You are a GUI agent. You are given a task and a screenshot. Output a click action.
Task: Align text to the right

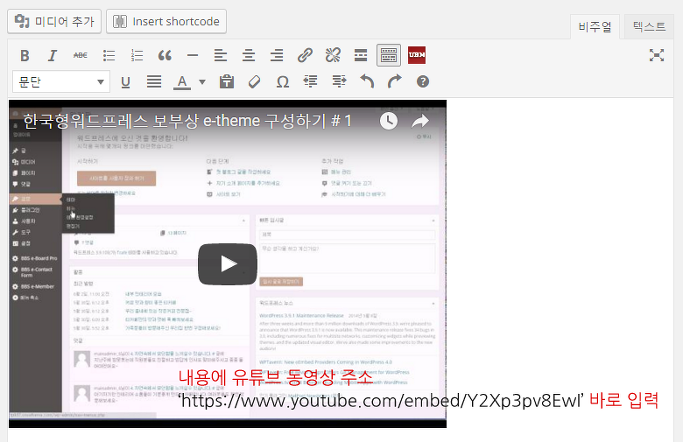(x=277, y=55)
